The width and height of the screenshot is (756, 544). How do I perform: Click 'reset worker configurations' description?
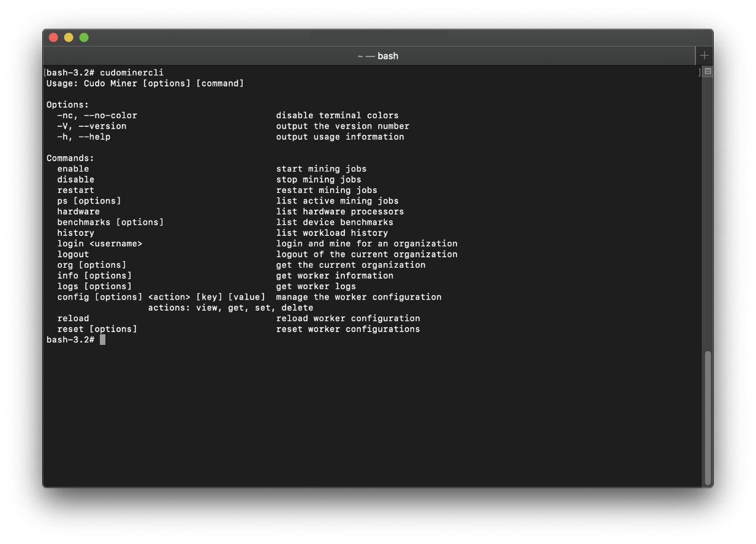[348, 329]
